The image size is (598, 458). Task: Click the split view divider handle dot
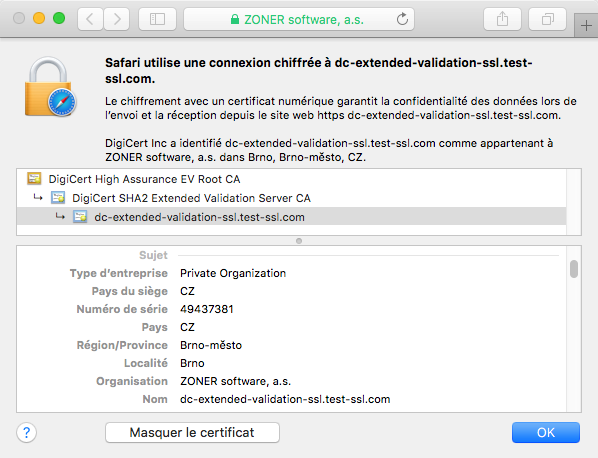(299, 241)
